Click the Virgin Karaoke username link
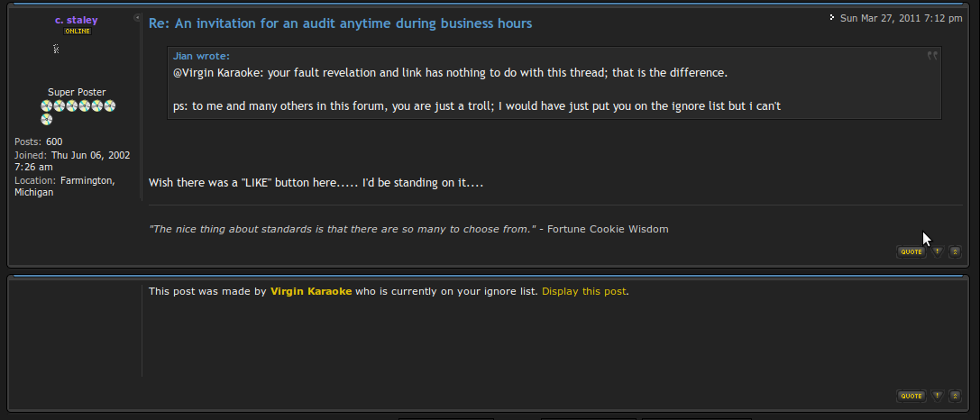The width and height of the screenshot is (980, 420). click(x=311, y=292)
